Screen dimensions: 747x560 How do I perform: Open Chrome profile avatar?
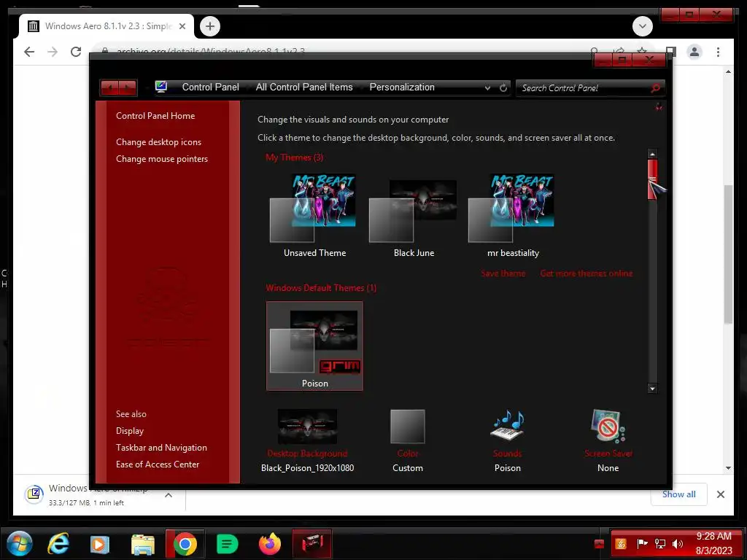coord(694,52)
